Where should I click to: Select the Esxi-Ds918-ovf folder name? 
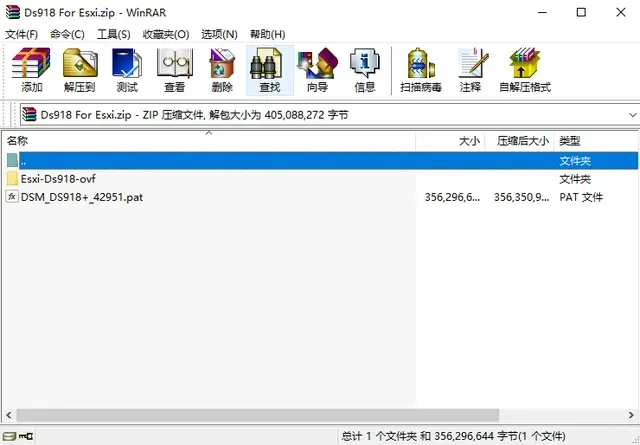point(58,179)
